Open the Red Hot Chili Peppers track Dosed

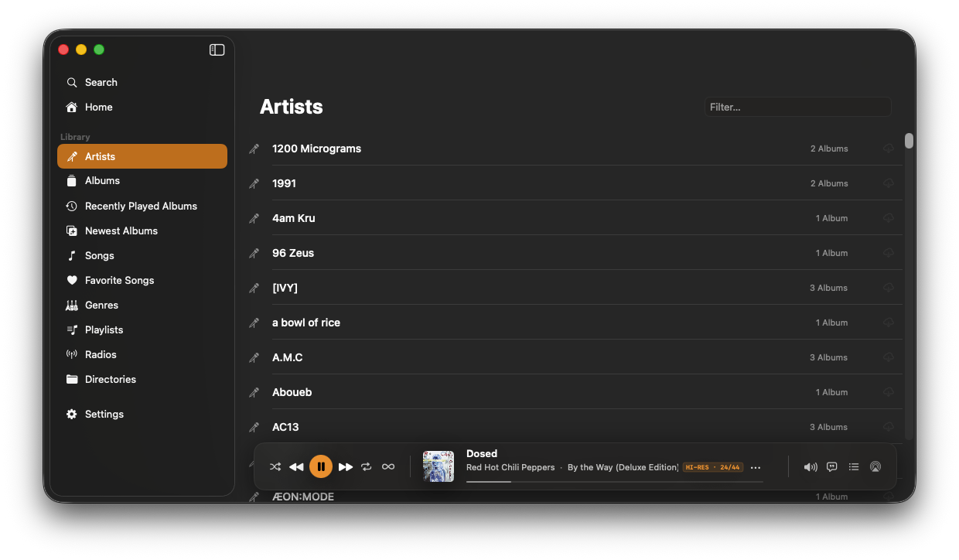[x=482, y=453]
